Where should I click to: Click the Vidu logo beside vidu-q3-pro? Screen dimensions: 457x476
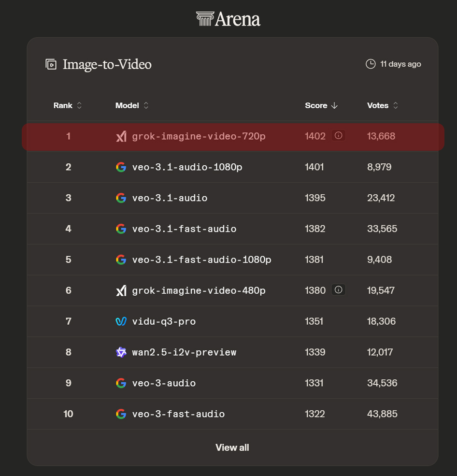point(121,321)
